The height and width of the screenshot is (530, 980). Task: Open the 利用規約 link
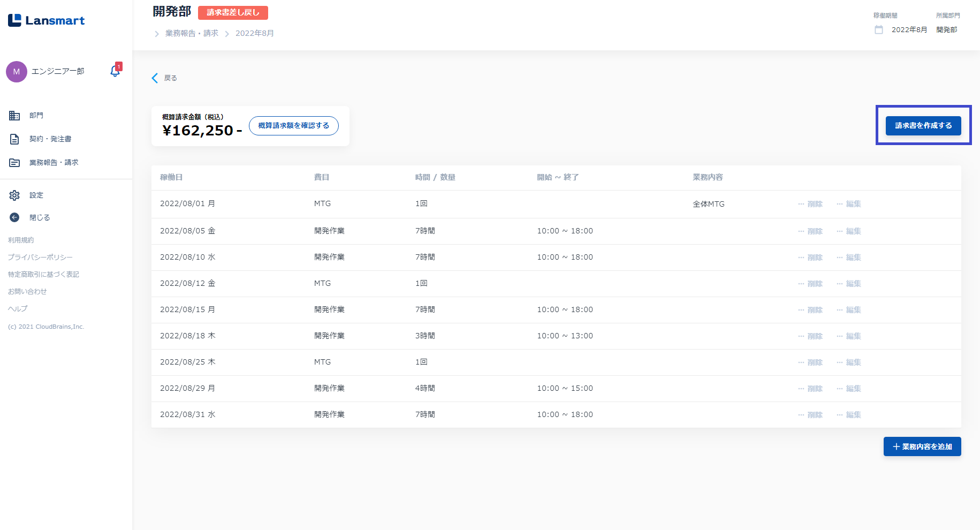point(21,240)
